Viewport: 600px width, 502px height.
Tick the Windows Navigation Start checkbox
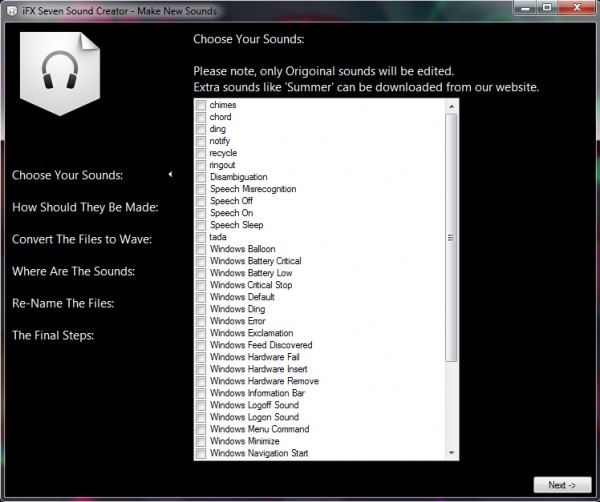201,453
